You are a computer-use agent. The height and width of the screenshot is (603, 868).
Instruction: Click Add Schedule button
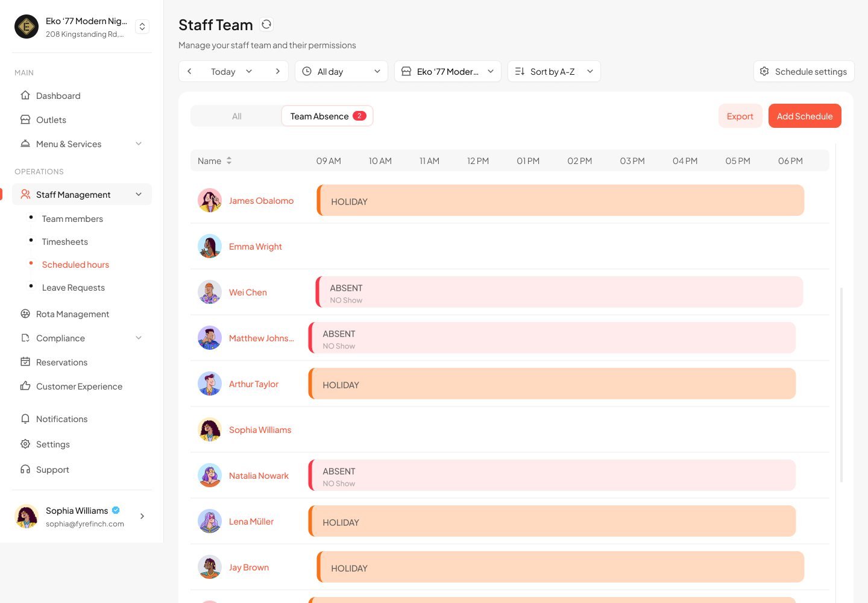click(x=805, y=116)
